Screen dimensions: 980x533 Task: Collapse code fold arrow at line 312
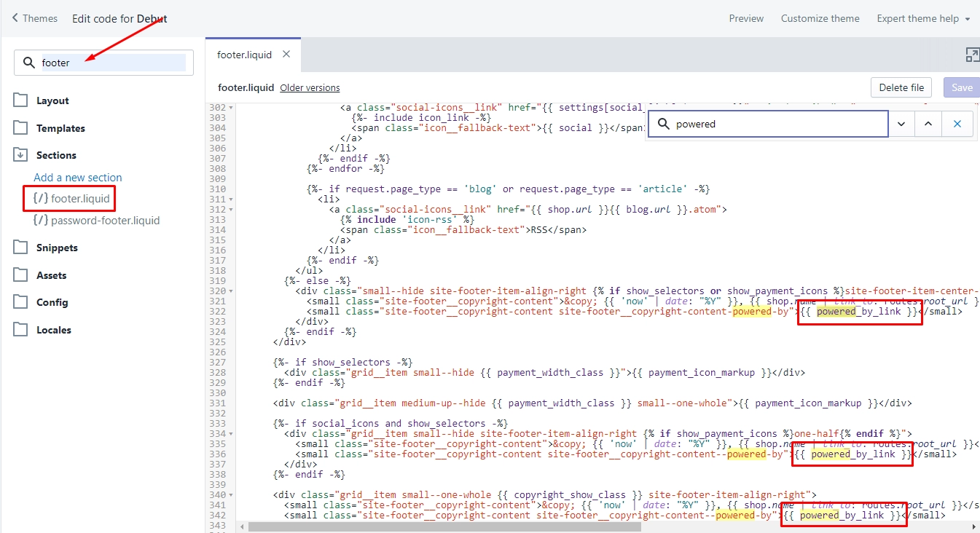point(232,210)
